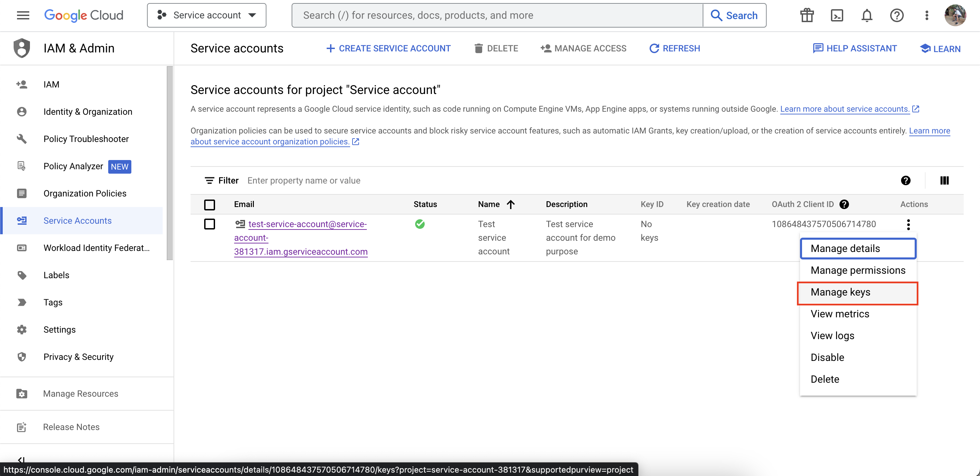This screenshot has height=476, width=980.
Task: Click the sidebar vertical scrollbar
Action: click(x=170, y=163)
